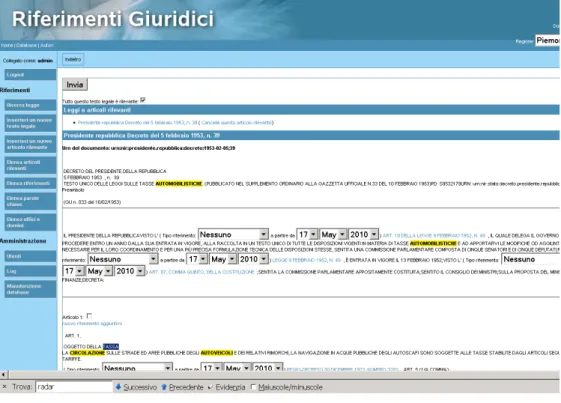Uncheck 'Tutto questo testo legale è rilevante'
This screenshot has height=403, width=561.
[143, 100]
